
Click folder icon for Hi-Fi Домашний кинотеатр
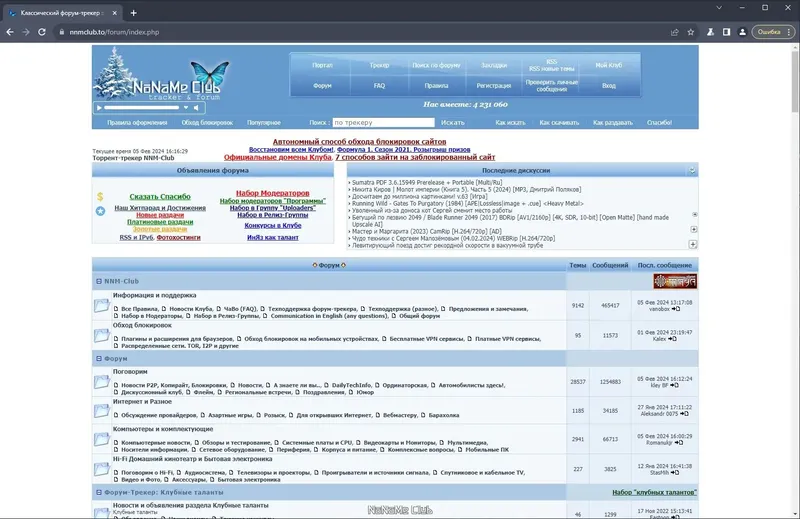click(102, 469)
